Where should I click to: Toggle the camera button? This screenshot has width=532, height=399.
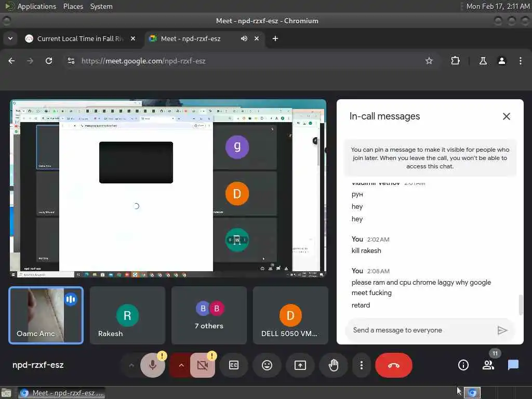coord(203,365)
